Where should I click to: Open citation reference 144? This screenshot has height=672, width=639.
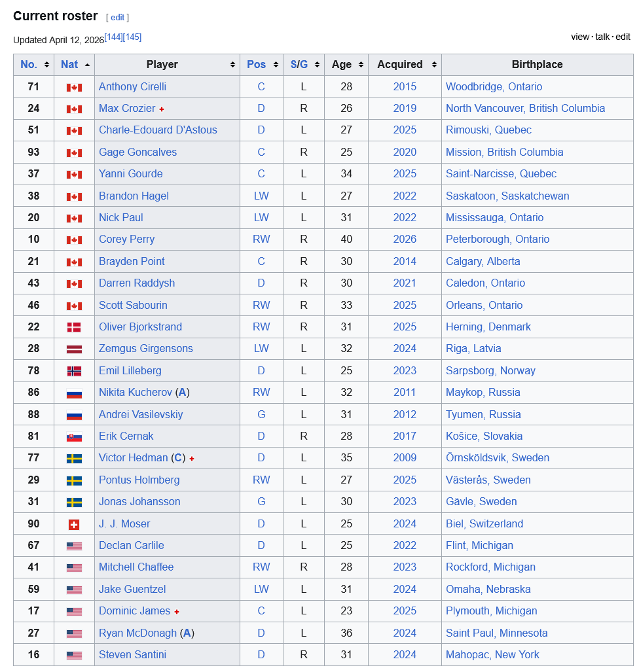click(x=114, y=37)
